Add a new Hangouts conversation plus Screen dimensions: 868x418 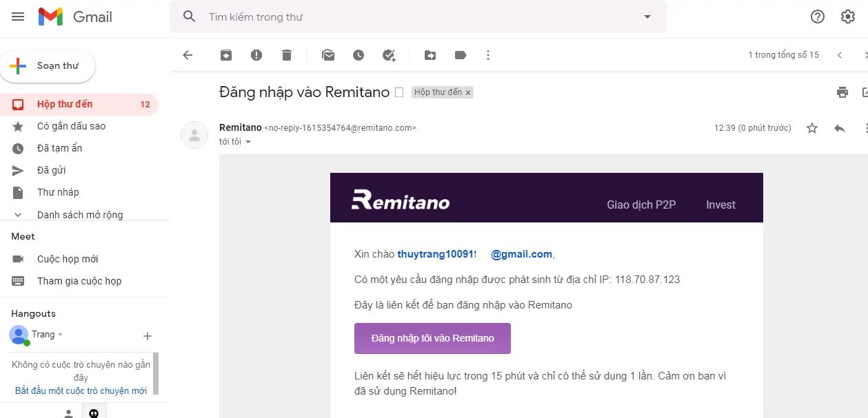147,336
